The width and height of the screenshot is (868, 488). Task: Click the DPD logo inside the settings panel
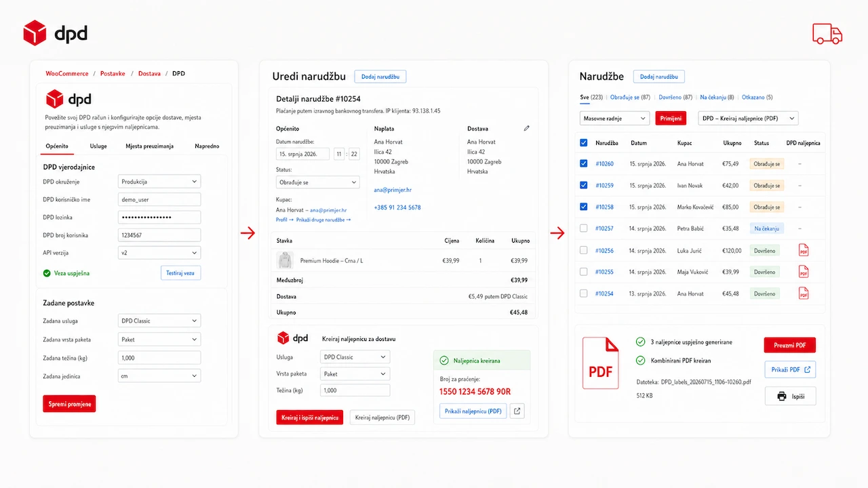68,99
